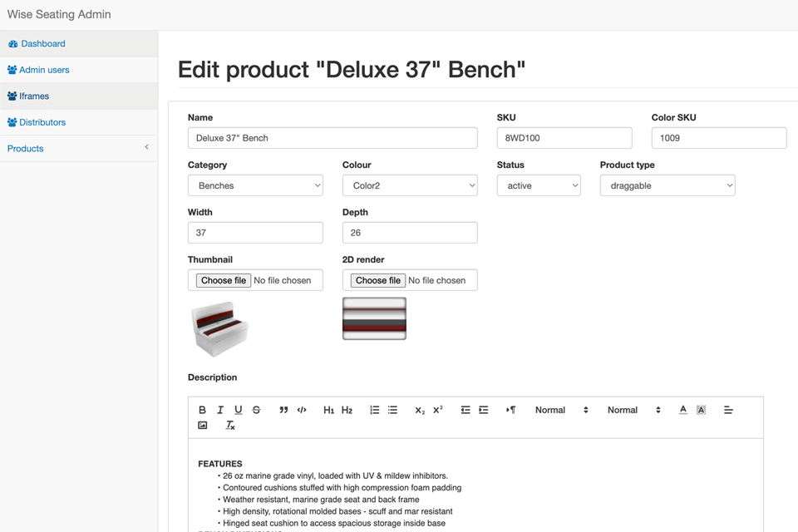Insert a blockquote in the description
Screen dimensions: 798x532
tap(283, 410)
